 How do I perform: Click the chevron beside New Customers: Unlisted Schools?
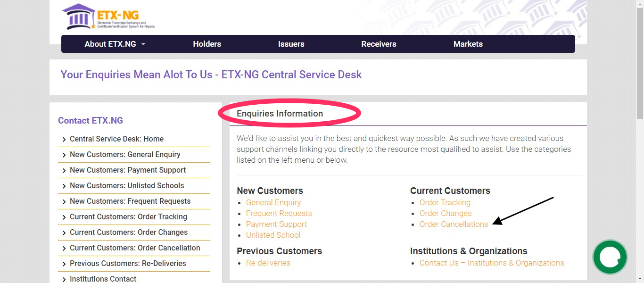pos(64,186)
